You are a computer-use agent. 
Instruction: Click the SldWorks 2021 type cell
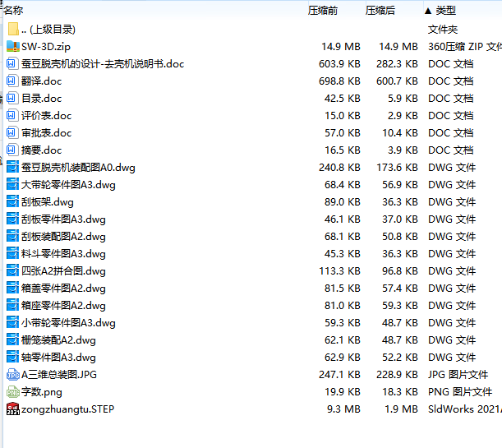tap(465, 409)
